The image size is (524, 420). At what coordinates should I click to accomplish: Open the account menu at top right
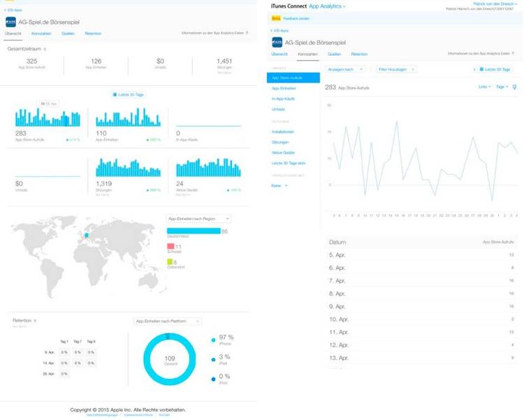495,3
